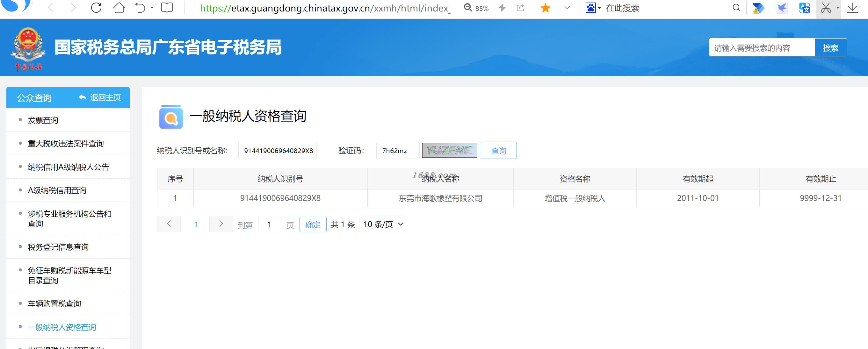Viewport: 868px width, 349px height.
Task: Click the captcha image to refresh
Action: pyautogui.click(x=450, y=151)
